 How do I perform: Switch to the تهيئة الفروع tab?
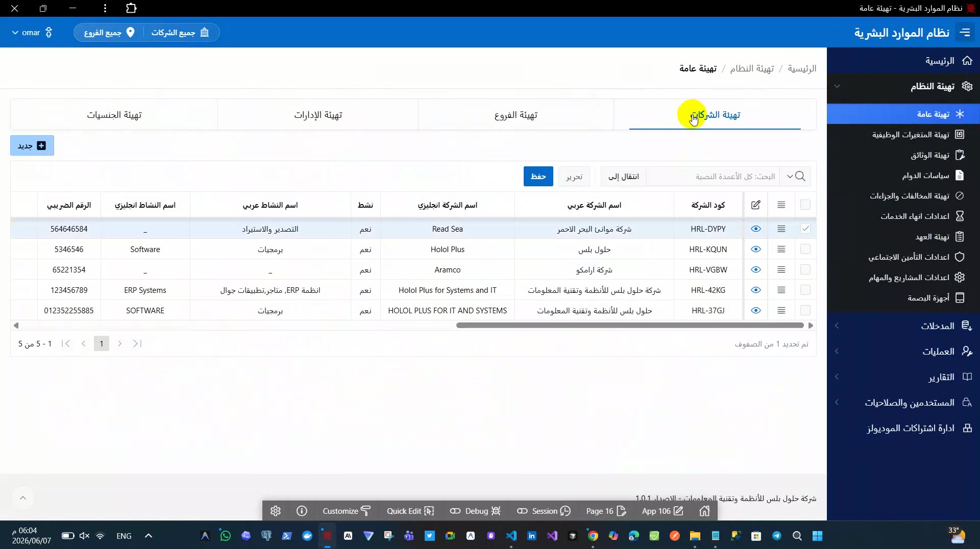(x=516, y=115)
